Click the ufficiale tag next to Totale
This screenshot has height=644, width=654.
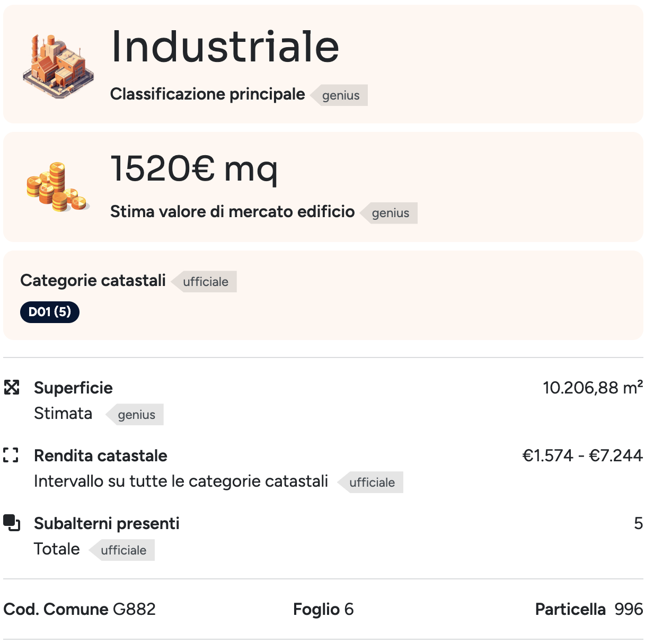123,550
